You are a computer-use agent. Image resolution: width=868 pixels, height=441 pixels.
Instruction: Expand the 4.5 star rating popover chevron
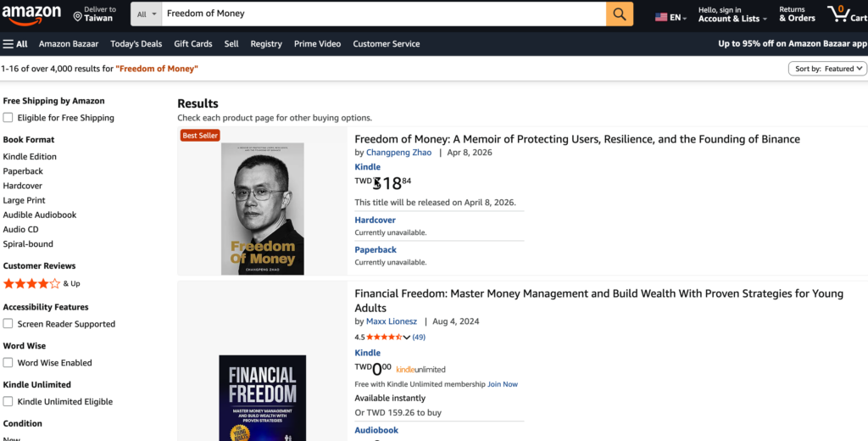(407, 337)
